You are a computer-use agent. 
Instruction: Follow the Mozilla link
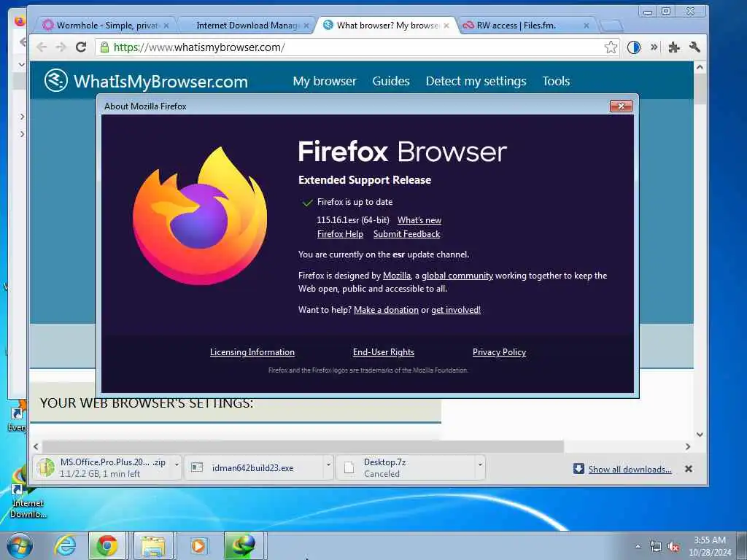coord(396,275)
